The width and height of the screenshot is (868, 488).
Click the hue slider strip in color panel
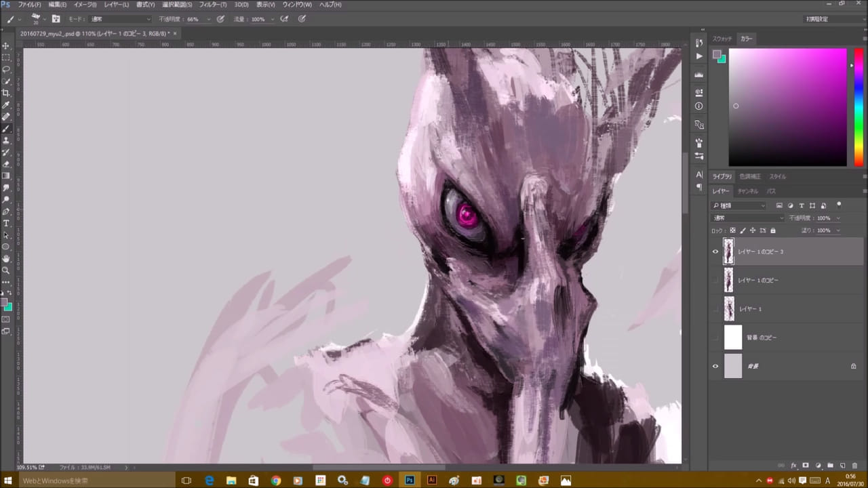click(859, 107)
